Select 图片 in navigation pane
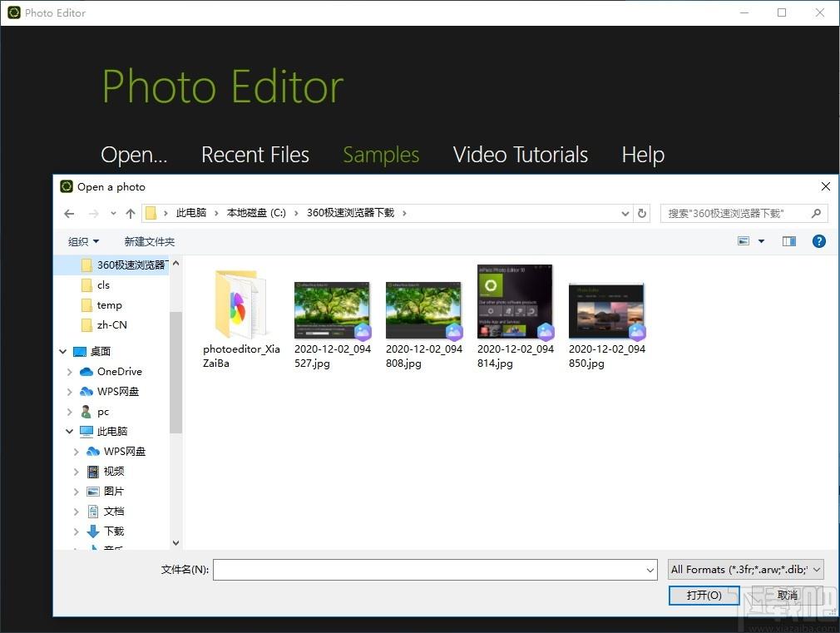 coord(106,491)
